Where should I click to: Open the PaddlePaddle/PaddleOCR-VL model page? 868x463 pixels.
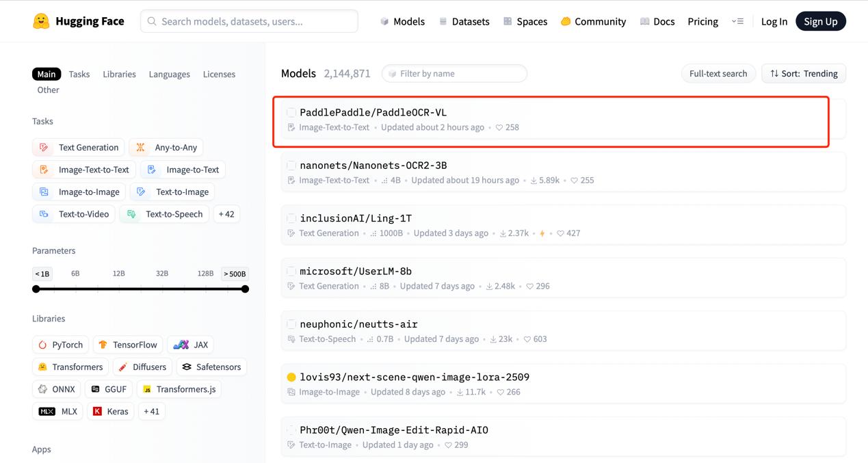point(373,111)
